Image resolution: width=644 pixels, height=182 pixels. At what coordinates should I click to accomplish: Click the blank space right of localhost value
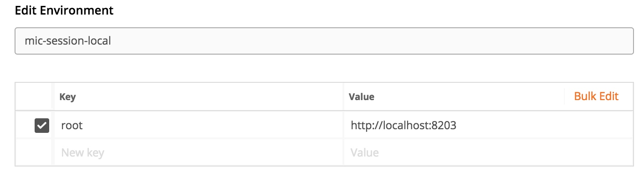(544, 125)
